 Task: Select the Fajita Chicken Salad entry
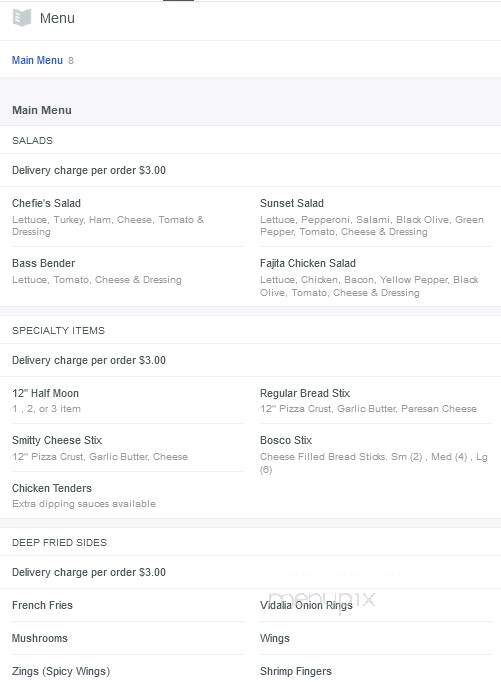click(308, 263)
